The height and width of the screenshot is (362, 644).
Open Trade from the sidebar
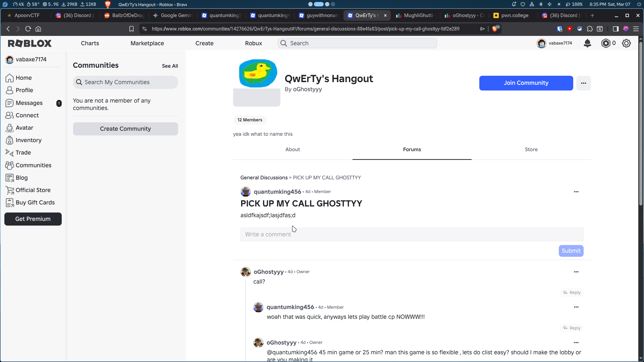tap(23, 153)
